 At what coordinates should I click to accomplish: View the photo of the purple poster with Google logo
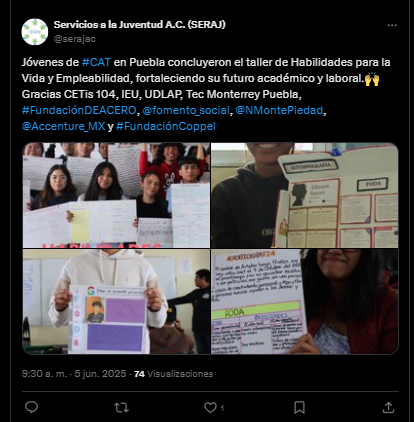[x=116, y=301]
